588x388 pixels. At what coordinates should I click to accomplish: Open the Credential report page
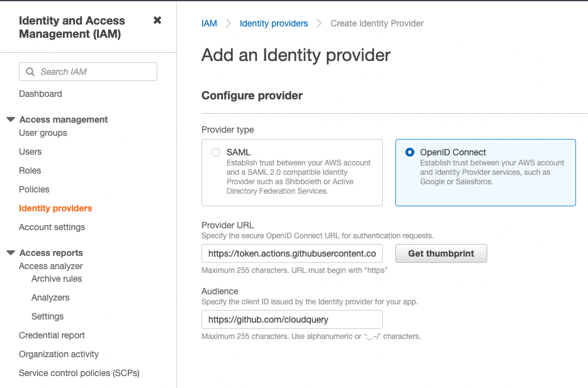52,335
